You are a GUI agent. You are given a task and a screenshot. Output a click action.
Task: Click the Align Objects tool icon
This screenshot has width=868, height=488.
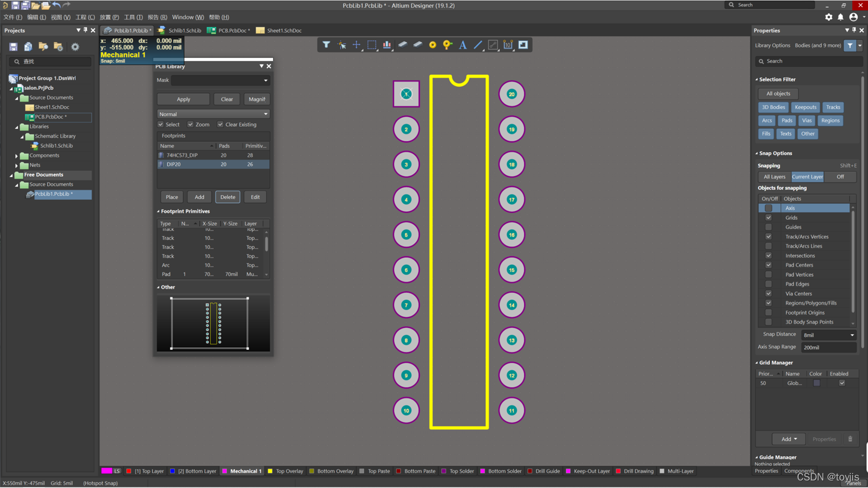pyautogui.click(x=387, y=45)
